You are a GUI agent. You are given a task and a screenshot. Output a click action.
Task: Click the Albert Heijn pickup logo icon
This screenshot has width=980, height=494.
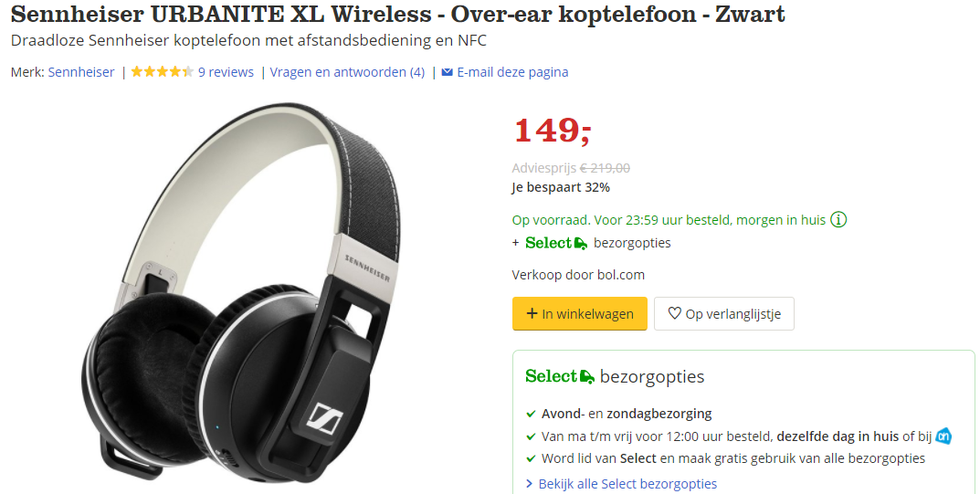pyautogui.click(x=943, y=436)
